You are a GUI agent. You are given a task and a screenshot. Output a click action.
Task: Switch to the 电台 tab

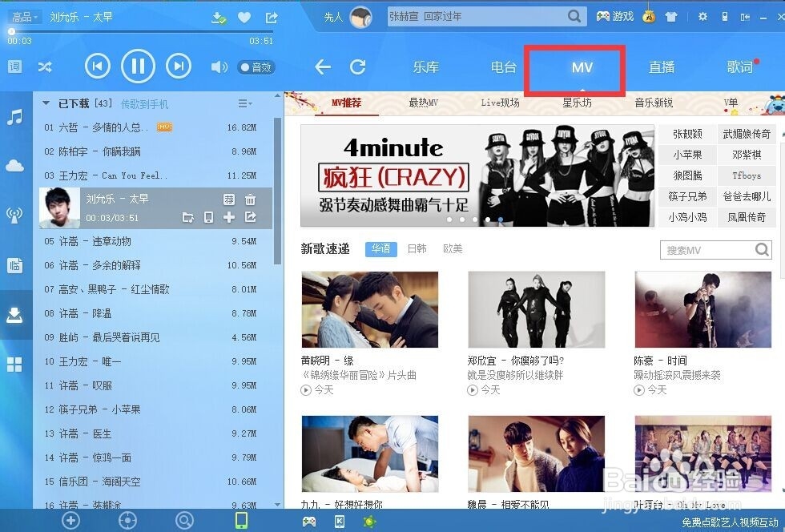[x=503, y=67]
